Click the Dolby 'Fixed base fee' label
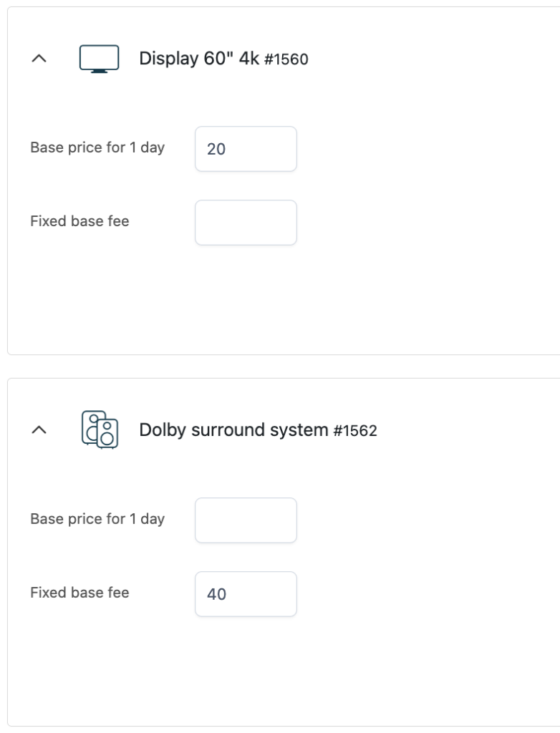This screenshot has width=560, height=733. pyautogui.click(x=79, y=592)
